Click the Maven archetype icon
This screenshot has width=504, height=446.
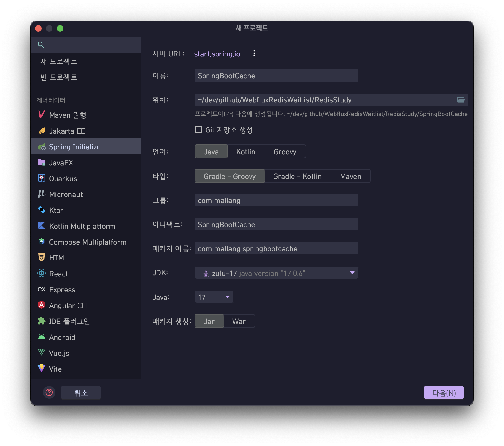(42, 114)
